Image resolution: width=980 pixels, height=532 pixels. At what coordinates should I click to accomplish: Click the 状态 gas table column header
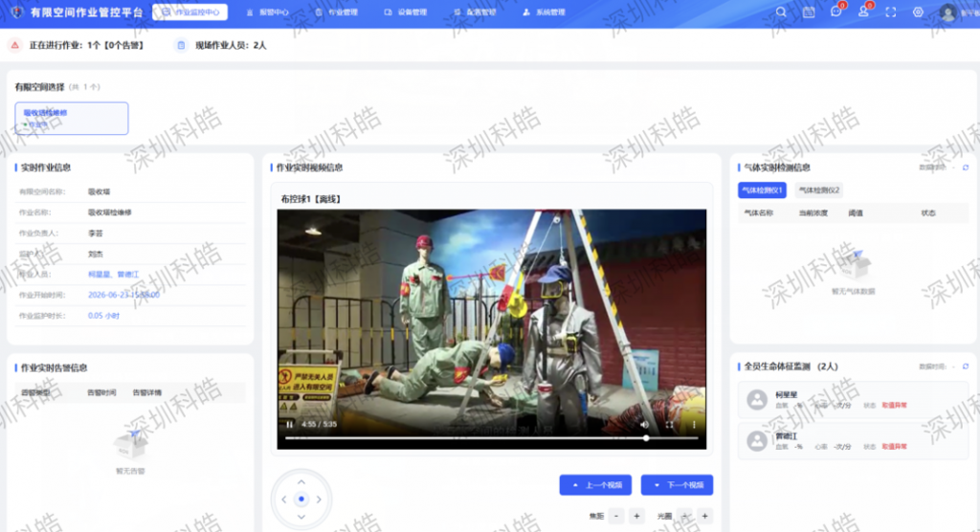[928, 213]
